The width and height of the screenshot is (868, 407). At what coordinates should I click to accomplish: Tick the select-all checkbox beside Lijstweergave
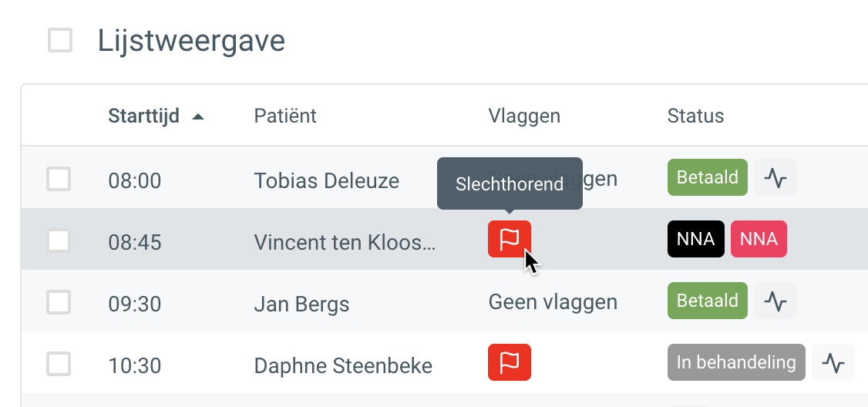click(60, 40)
